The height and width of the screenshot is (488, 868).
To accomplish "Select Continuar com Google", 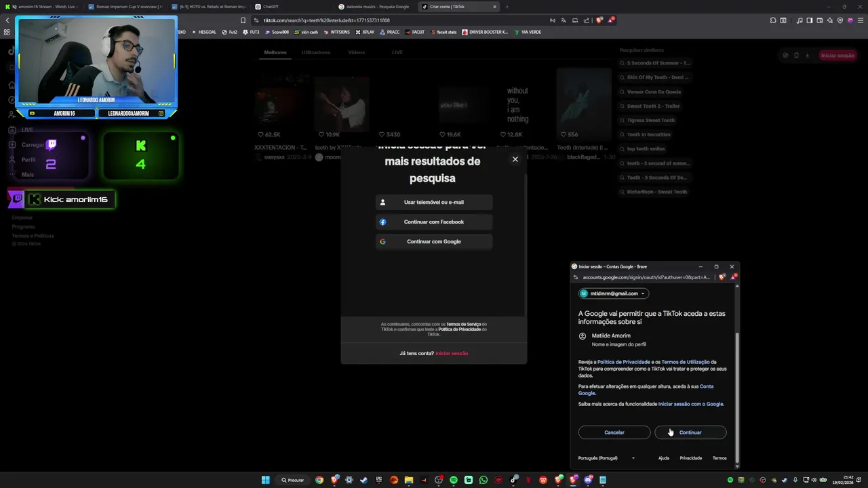I will click(x=434, y=241).
